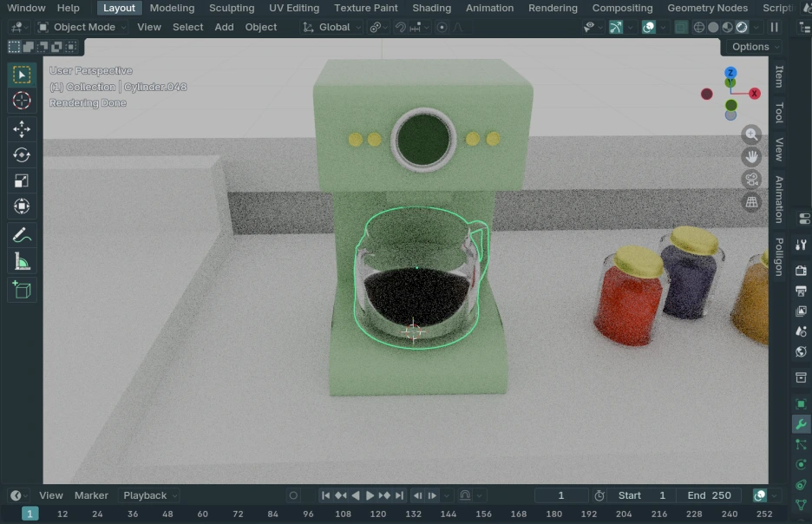This screenshot has height=524, width=812.
Task: Set selection mode to new selection icon
Action: 14,47
